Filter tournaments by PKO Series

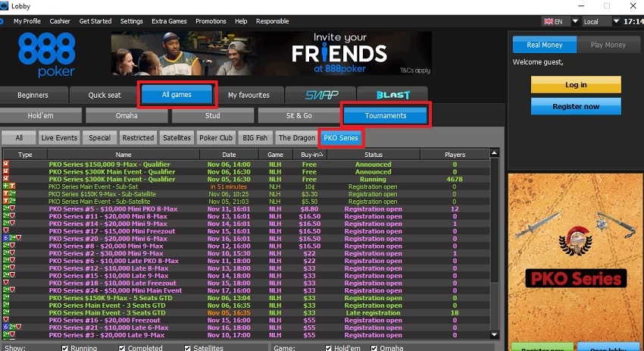click(341, 138)
